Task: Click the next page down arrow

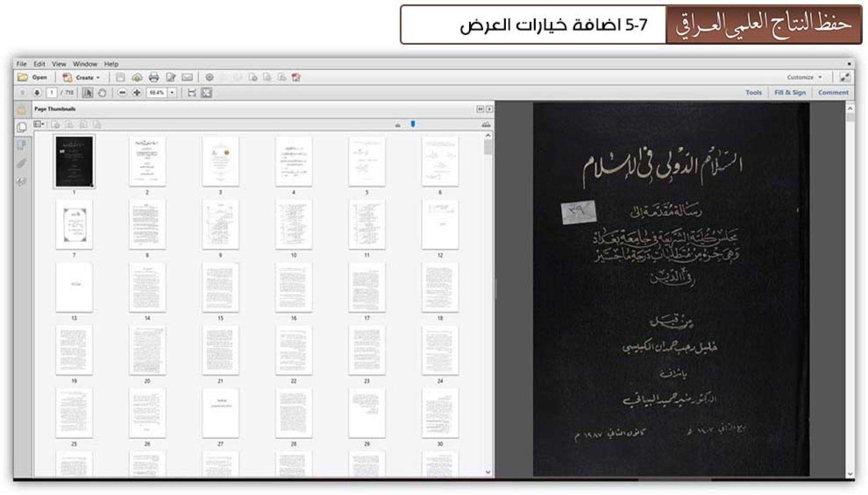Action: point(37,93)
